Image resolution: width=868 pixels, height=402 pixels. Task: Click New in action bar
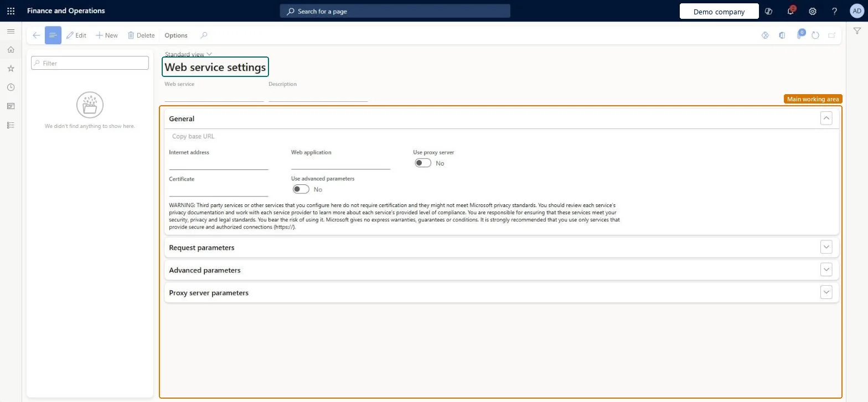[x=107, y=35]
